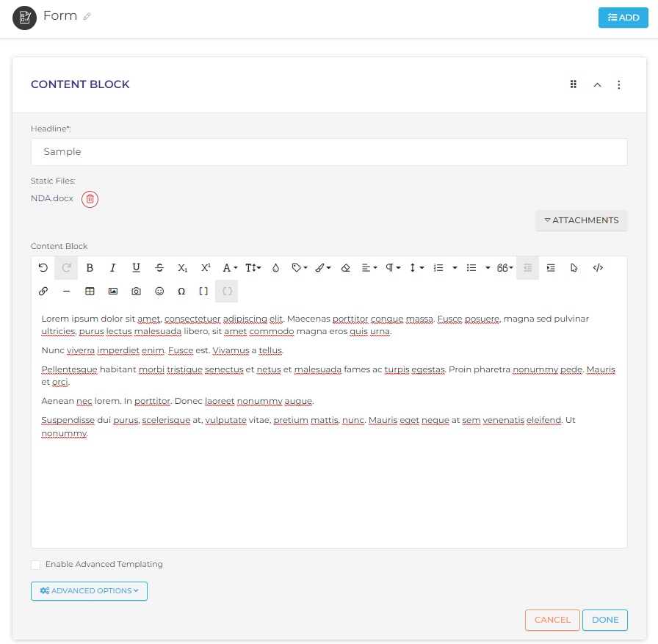Select the subscript formatting icon
The image size is (658, 644).
coord(182,267)
